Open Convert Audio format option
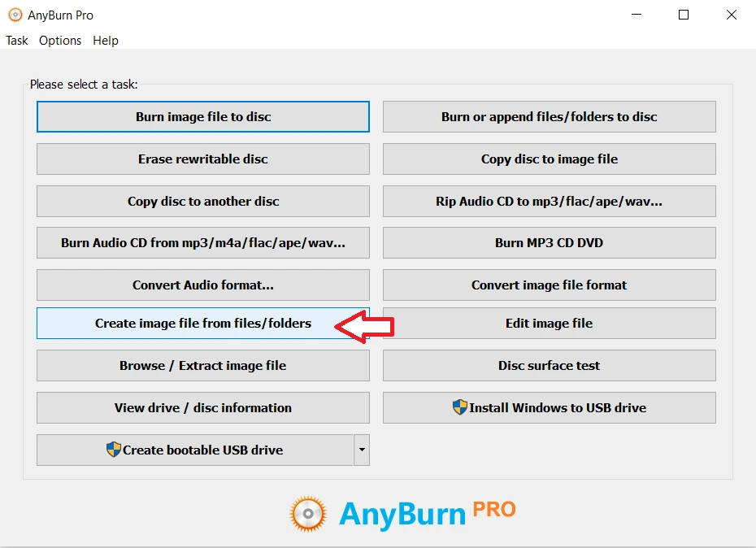756x548 pixels. click(203, 285)
